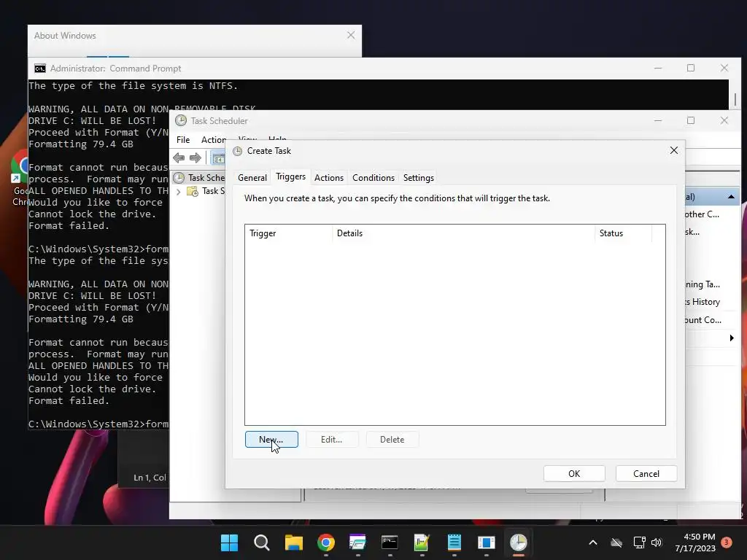The image size is (747, 560).
Task: Open the volume tray icon
Action: pos(657,542)
